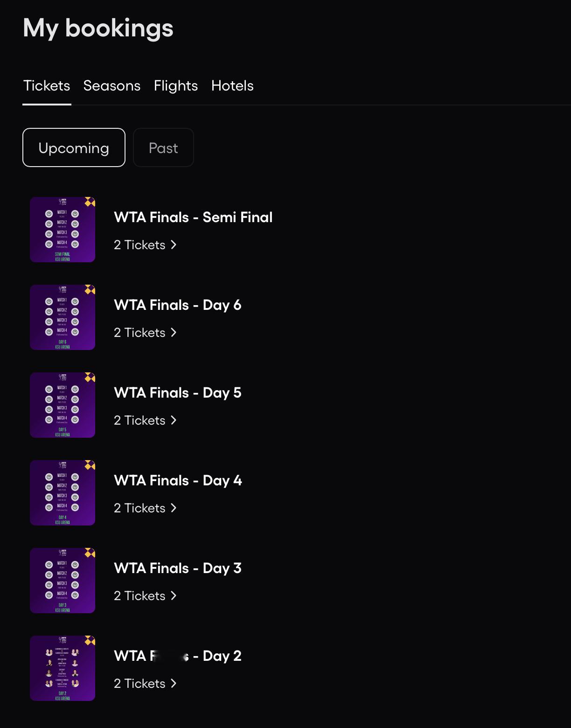Open the WTA Finals - Semi Final title
571x728 pixels.
[x=193, y=217]
